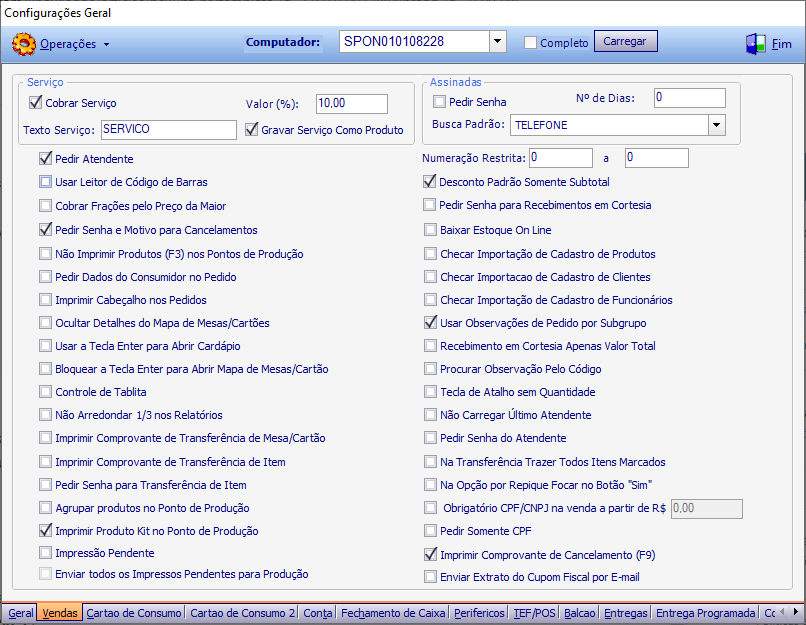Uncheck Gravar Serviço Como Produto
Image resolution: width=806 pixels, height=625 pixels.
251,130
